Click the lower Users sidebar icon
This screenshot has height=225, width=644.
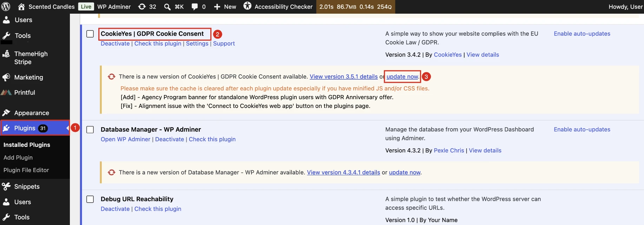[x=6, y=202]
